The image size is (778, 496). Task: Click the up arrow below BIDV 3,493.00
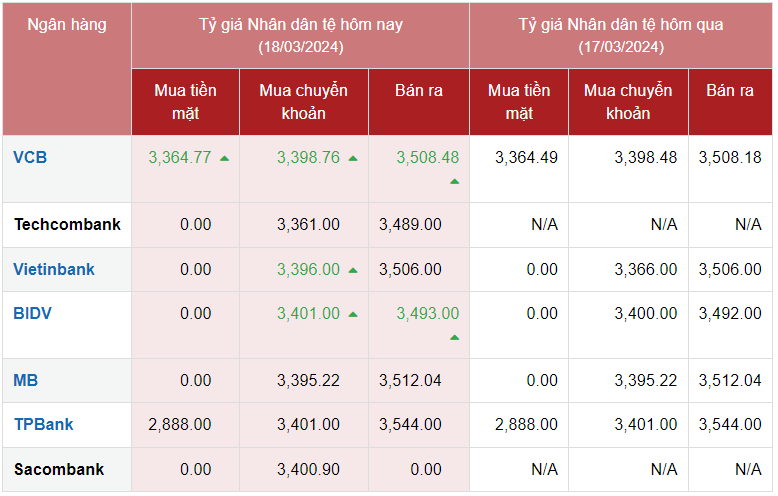coord(454,337)
